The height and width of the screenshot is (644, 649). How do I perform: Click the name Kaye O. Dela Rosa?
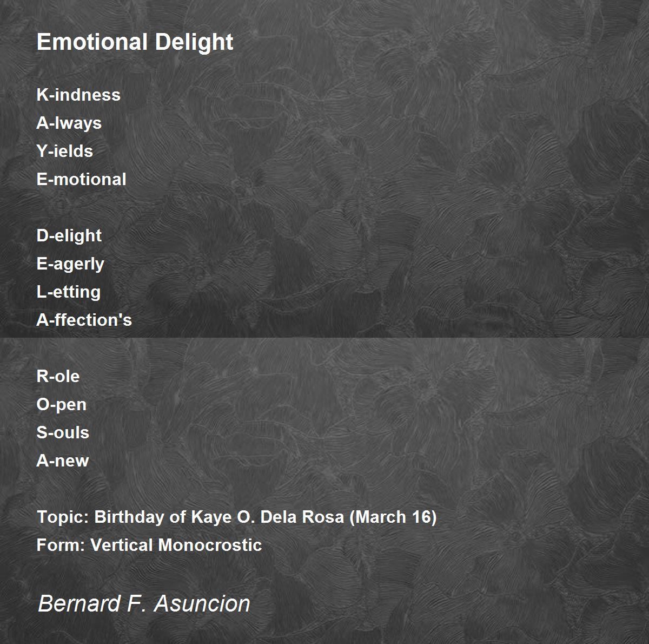[267, 517]
